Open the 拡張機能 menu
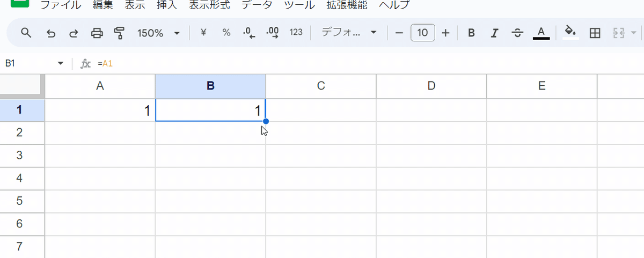 click(347, 6)
